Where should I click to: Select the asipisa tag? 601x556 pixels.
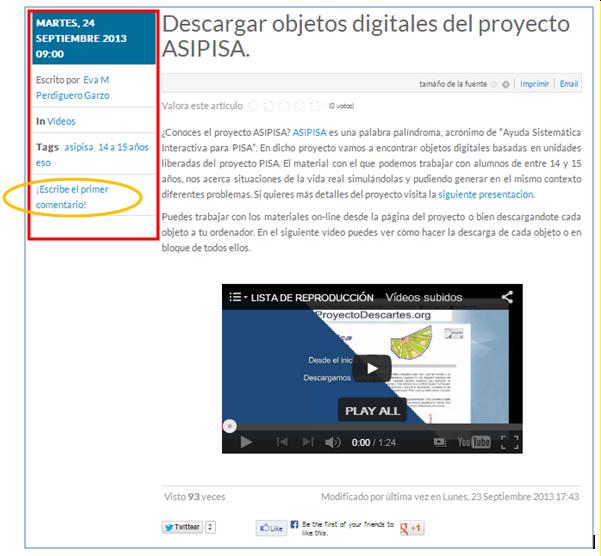point(79,147)
